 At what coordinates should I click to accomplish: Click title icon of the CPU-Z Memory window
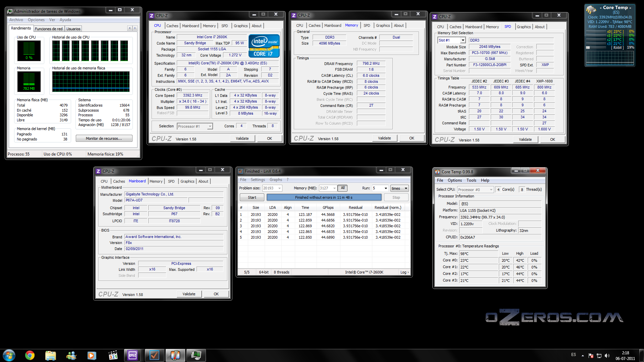click(294, 15)
